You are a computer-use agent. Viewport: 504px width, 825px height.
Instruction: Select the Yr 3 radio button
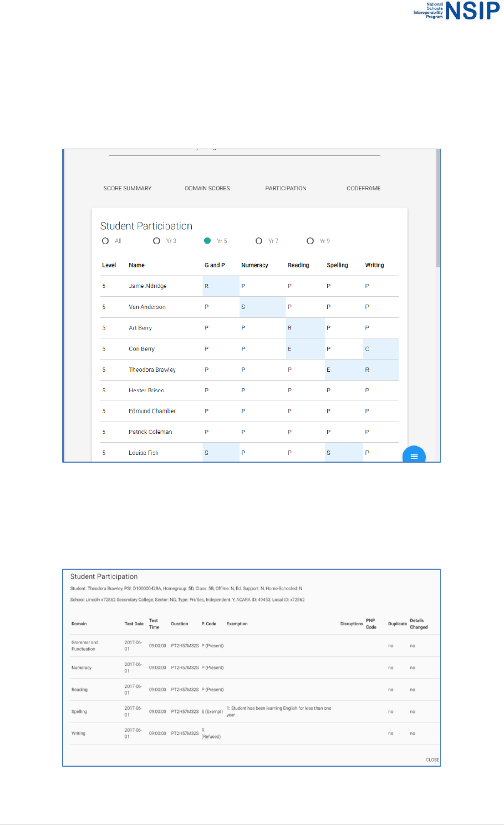156,241
